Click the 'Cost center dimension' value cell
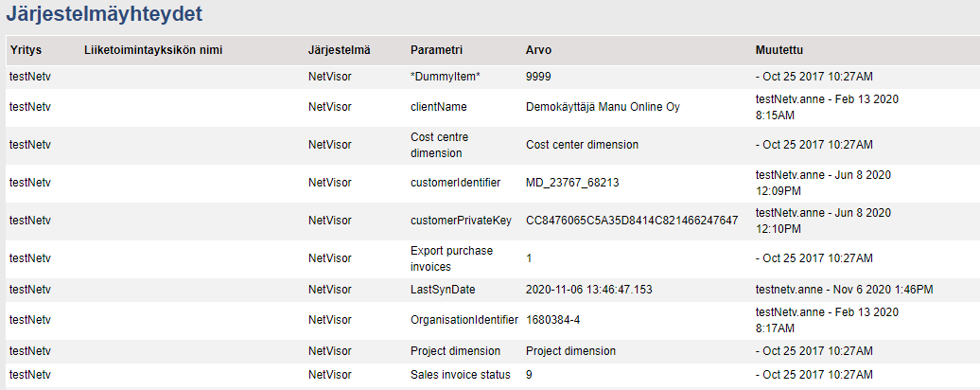980x390 pixels. (x=582, y=145)
